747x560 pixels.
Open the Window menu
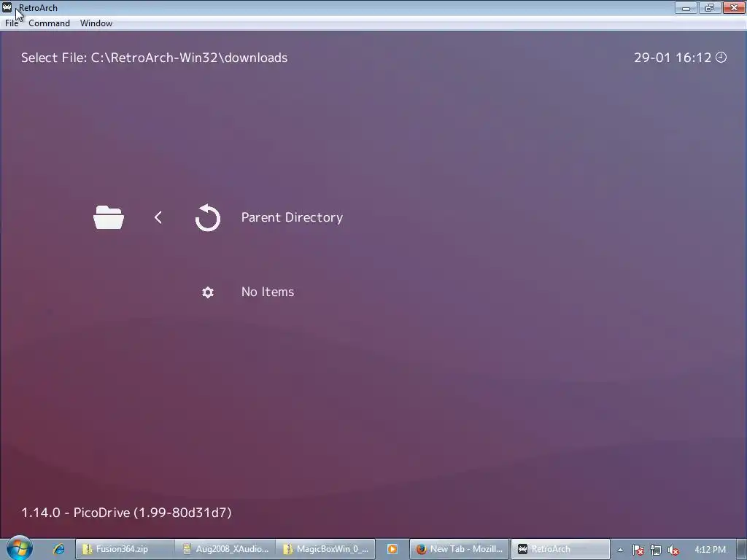pos(96,23)
